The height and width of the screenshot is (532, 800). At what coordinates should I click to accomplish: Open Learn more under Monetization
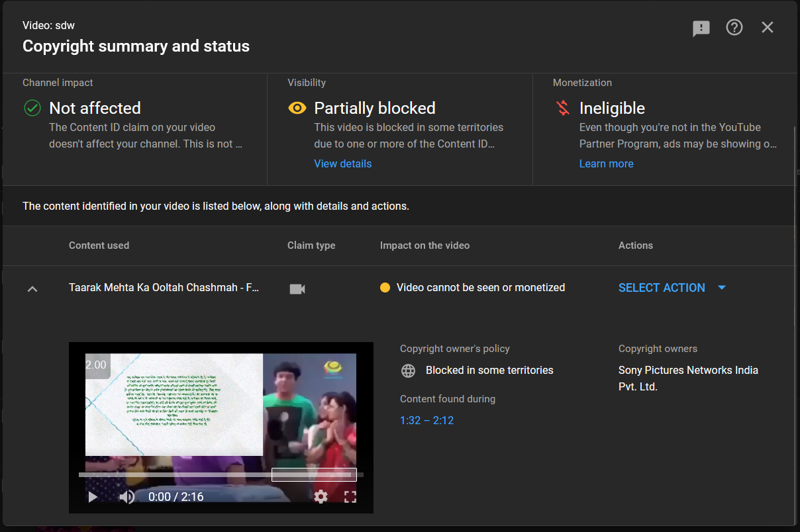[606, 163]
